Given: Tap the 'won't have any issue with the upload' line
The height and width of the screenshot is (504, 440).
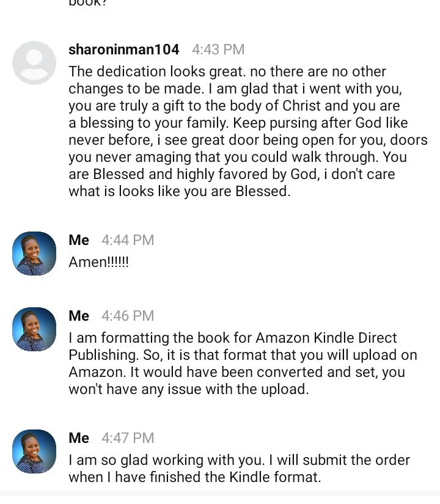Looking at the screenshot, I should click(x=188, y=389).
